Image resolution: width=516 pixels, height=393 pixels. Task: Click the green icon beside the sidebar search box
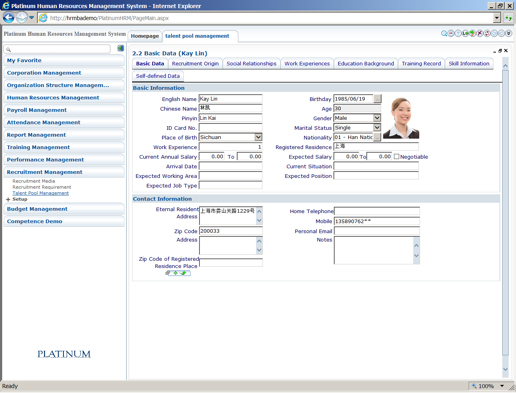(x=120, y=48)
